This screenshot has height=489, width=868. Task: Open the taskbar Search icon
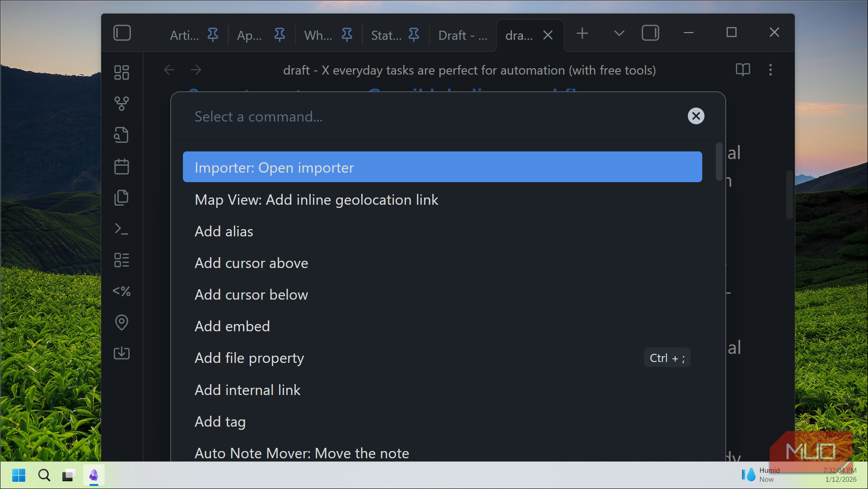point(44,475)
